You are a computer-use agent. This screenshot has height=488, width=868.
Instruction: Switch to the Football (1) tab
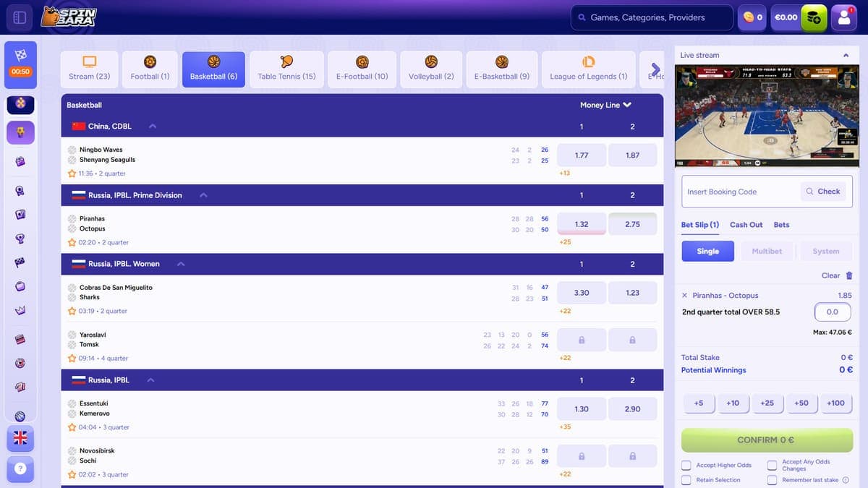(150, 69)
